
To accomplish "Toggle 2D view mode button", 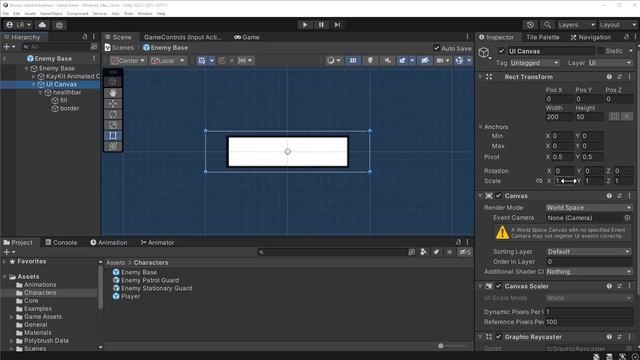I will [x=353, y=60].
